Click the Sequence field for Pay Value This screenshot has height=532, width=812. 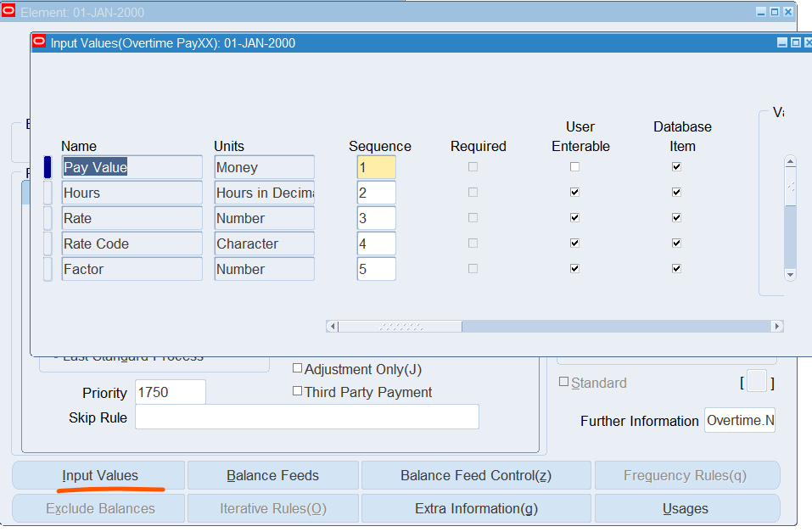376,167
